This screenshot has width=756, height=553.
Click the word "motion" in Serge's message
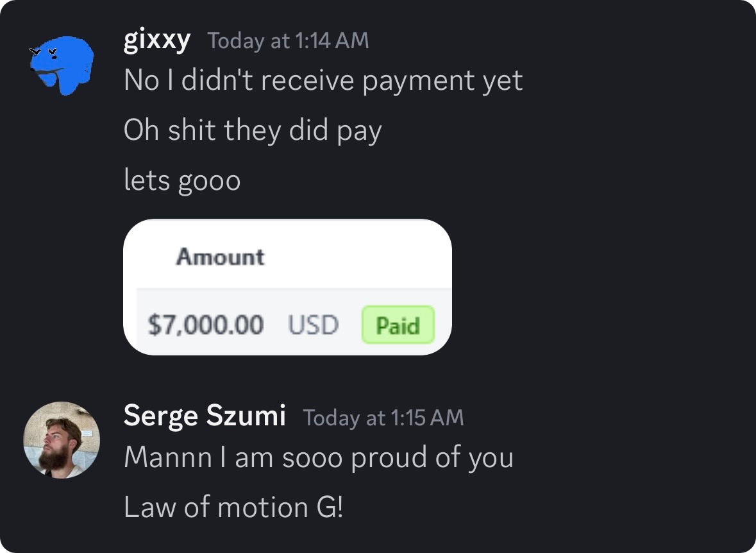click(x=263, y=508)
